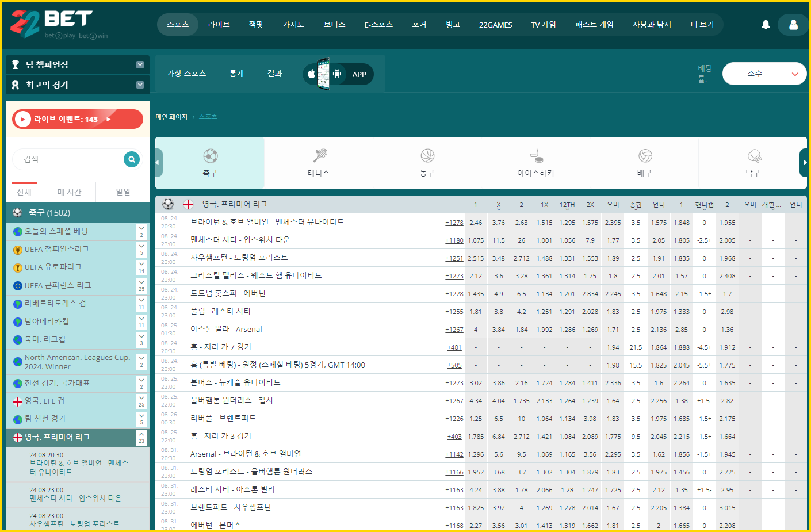
Task: Open the 빙고 top menu item
Action: (x=453, y=25)
